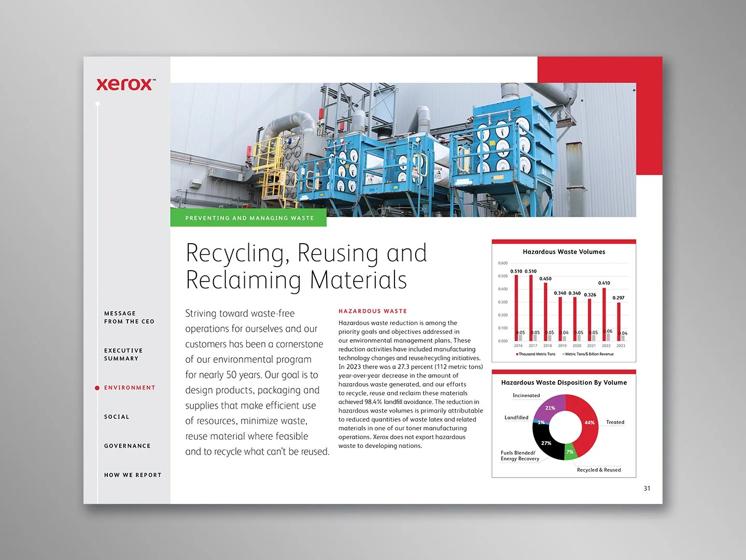The width and height of the screenshot is (746, 560).
Task: Click the Metric Tons/$ Billion Revenue legend entry
Action: pyautogui.click(x=588, y=354)
